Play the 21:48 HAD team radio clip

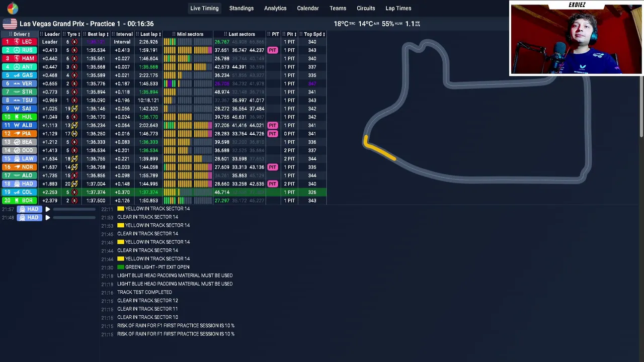click(47, 217)
